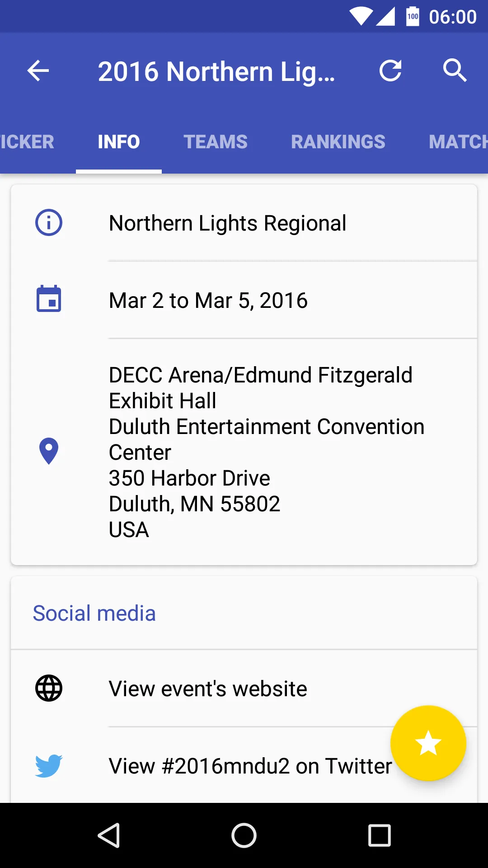Tap the yellow star favorite button
Screen dimensions: 488x868
click(x=428, y=743)
